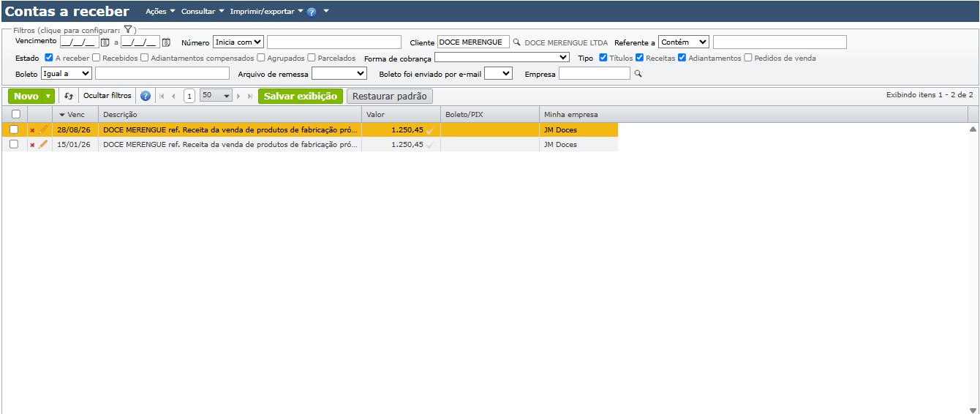
Task: Click the refresh list icon beside Novo
Action: 69,96
